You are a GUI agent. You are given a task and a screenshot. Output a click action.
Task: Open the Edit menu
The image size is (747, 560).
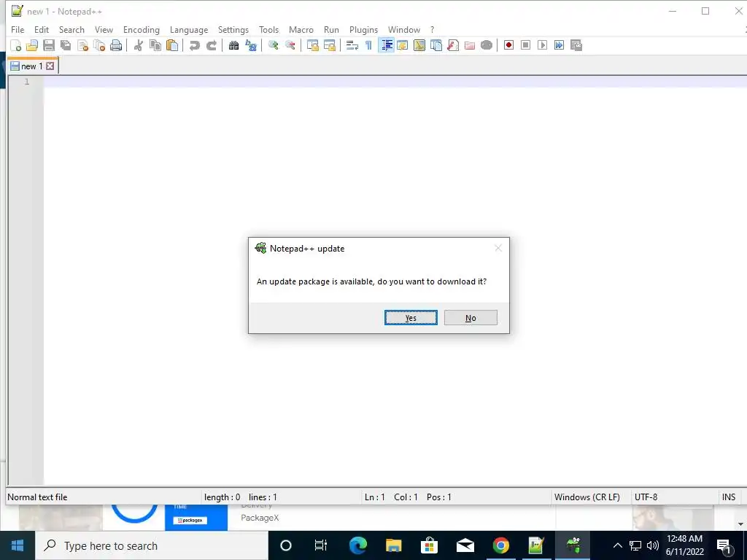(42, 29)
